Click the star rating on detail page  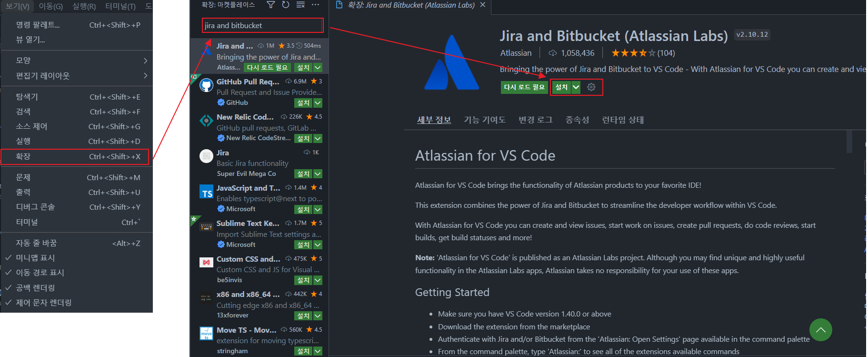click(633, 53)
